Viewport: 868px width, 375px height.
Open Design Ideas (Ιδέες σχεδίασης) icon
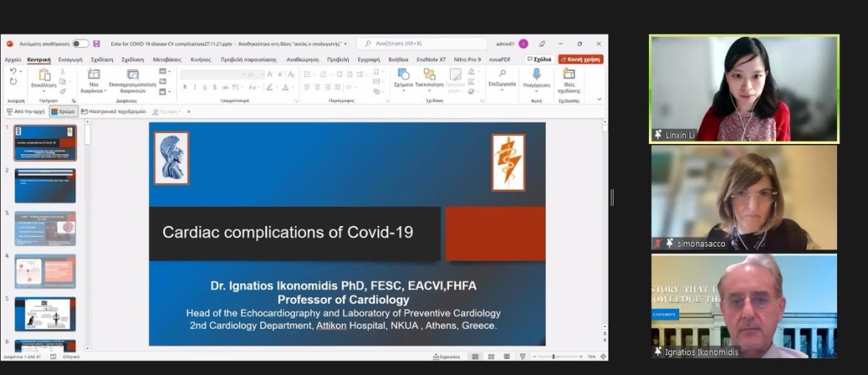(x=569, y=74)
